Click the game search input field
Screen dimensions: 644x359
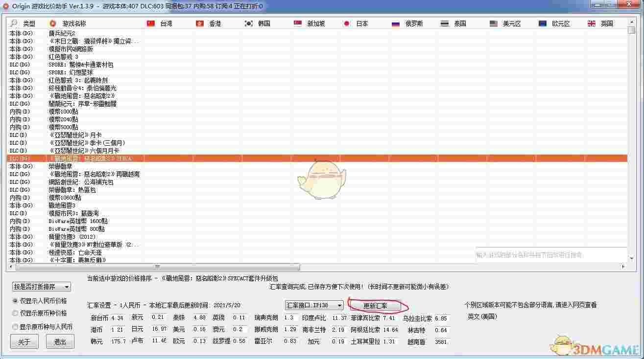[x=549, y=254]
